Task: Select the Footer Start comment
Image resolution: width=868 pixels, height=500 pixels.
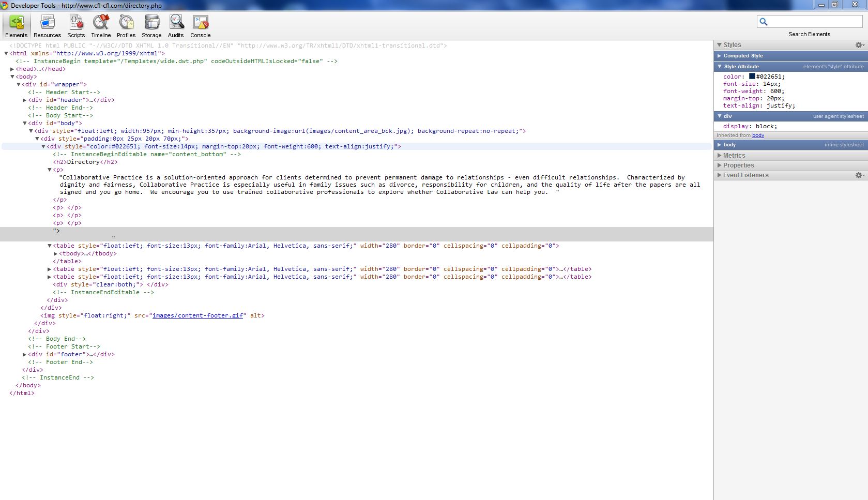Action: click(x=64, y=346)
